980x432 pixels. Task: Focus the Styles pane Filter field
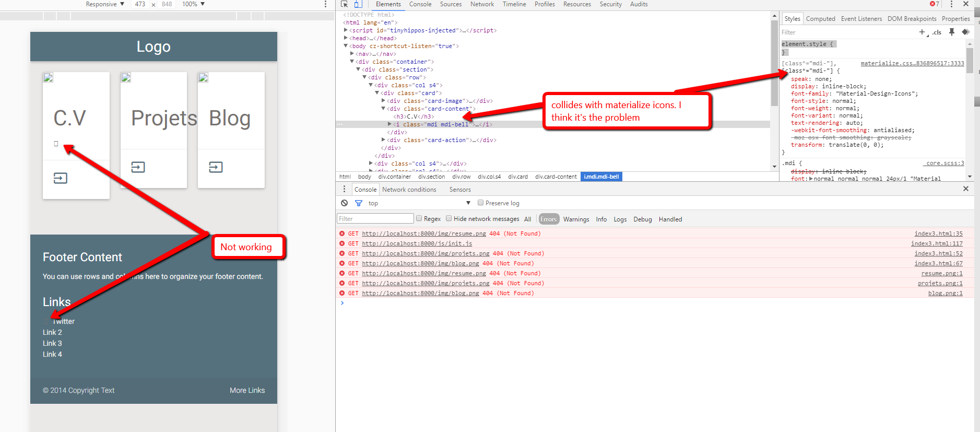[x=847, y=32]
